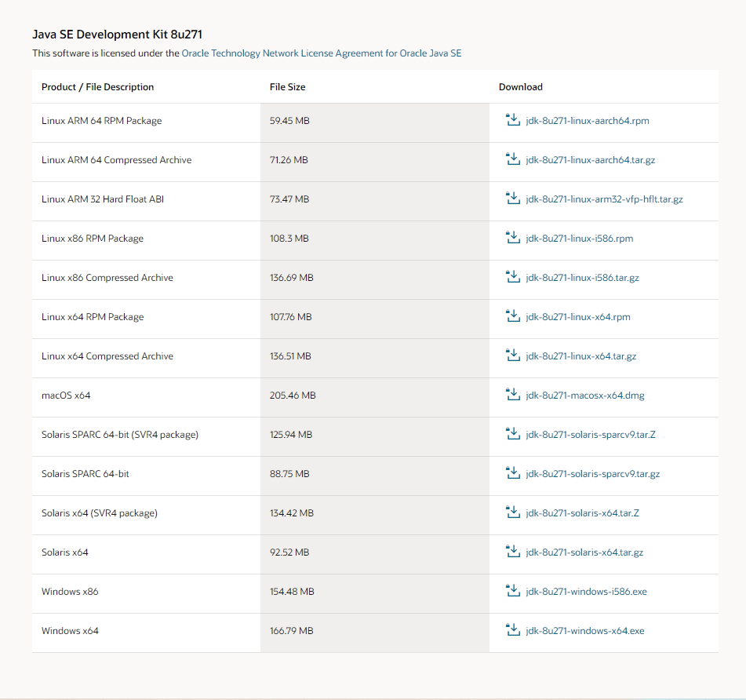Download jdk-8u271-macosx-x64.dmg link
The width and height of the screenshot is (746, 700).
point(585,396)
